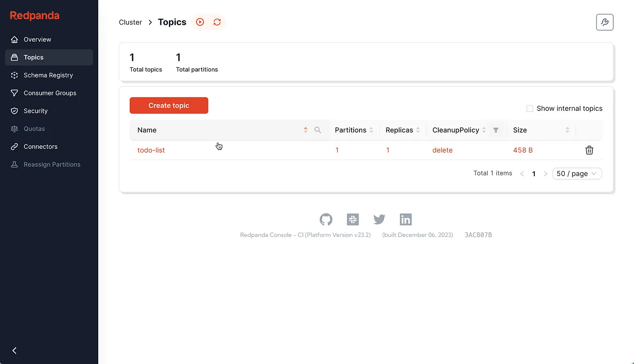Refresh the topics list
Viewport: 634px width, 364px height.
pos(217,22)
